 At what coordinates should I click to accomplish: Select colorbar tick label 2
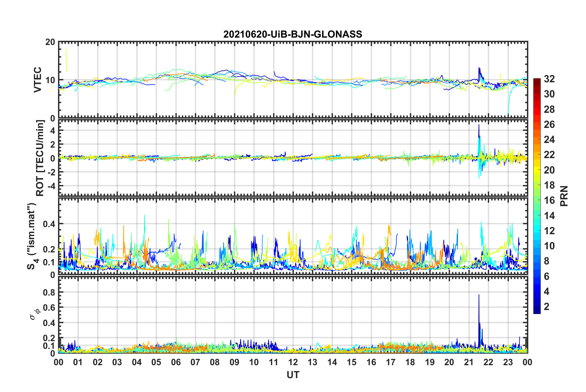(x=547, y=306)
